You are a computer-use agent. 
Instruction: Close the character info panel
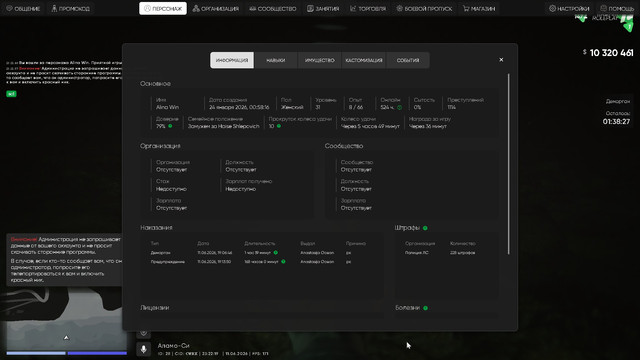(501, 60)
